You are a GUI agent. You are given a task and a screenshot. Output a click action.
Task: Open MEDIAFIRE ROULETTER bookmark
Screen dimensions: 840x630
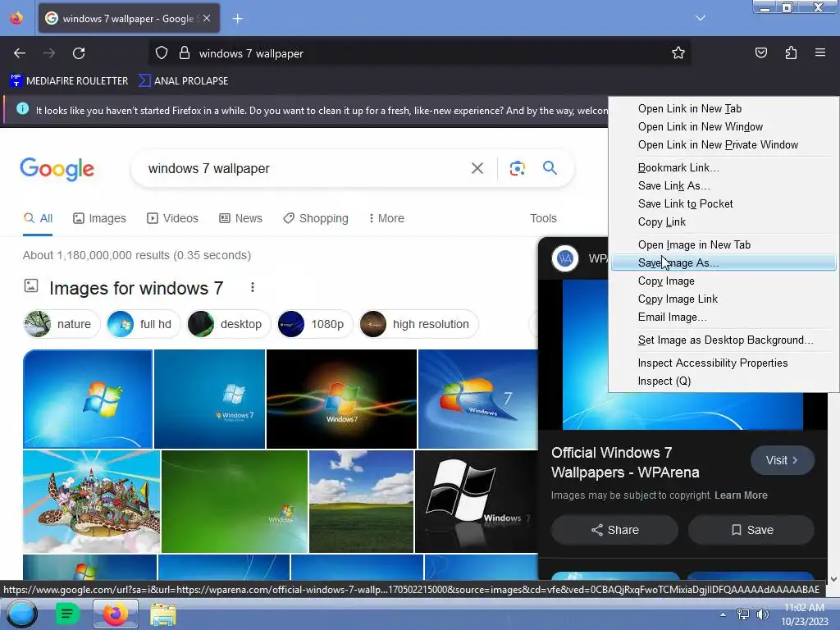click(69, 81)
